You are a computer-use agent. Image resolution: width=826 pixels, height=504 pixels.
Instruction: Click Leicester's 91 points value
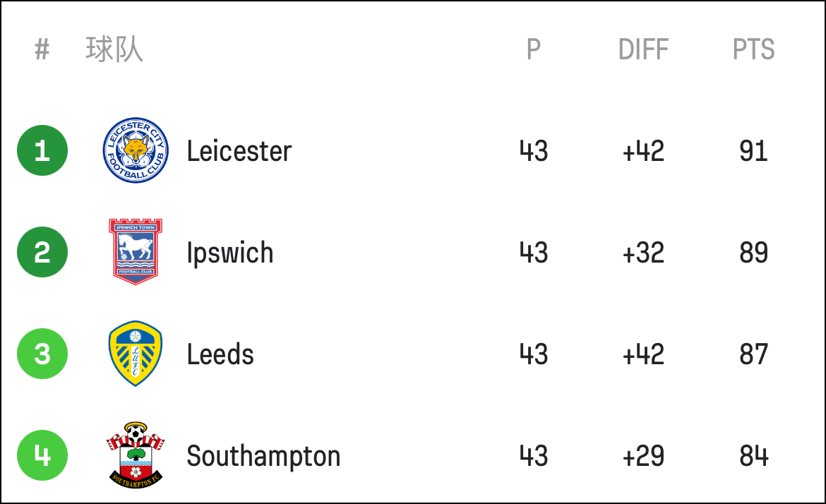pos(753,151)
